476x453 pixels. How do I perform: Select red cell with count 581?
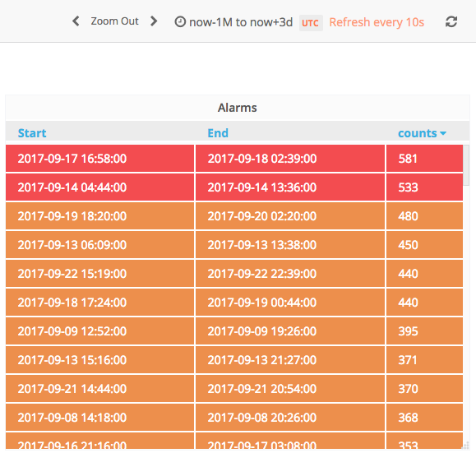click(424, 159)
